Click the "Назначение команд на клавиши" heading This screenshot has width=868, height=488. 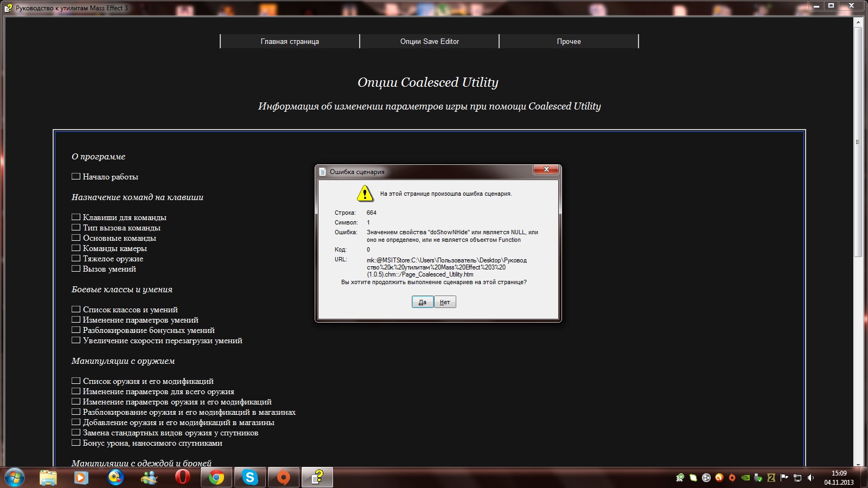coord(137,197)
